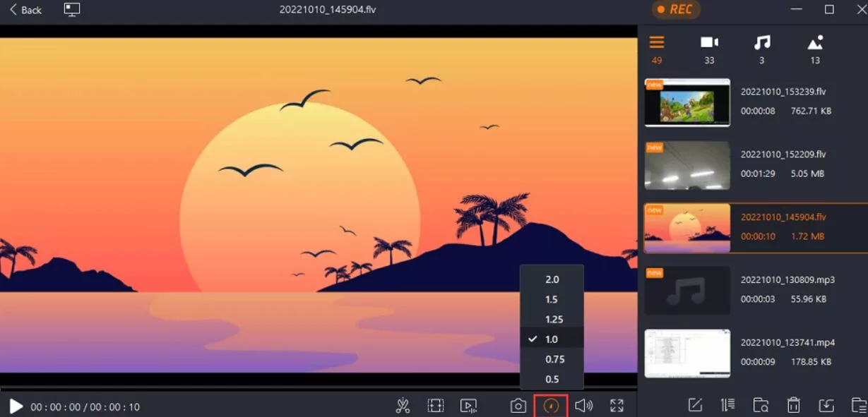868x417 pixels.
Task: Switch to the audio files tab (3)
Action: coord(762,49)
